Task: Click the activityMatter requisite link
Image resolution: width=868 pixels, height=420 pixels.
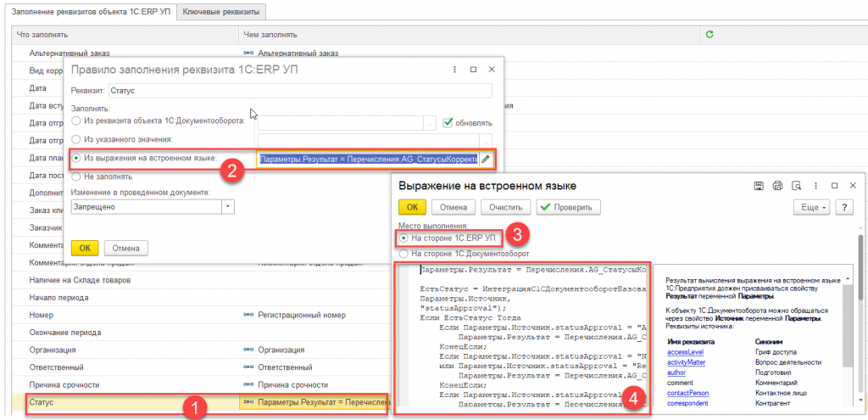Action: click(687, 361)
